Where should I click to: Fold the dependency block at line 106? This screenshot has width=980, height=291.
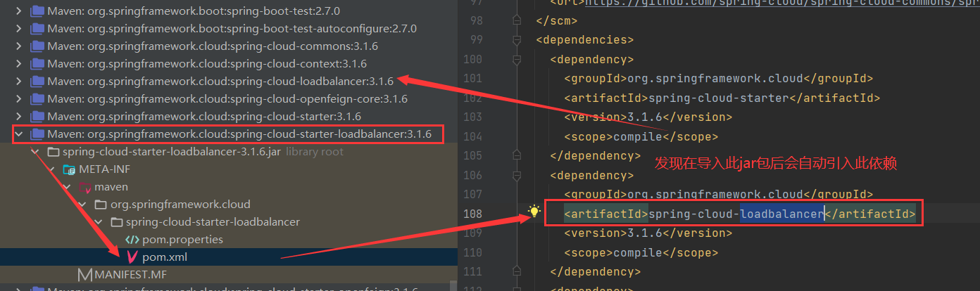517,176
